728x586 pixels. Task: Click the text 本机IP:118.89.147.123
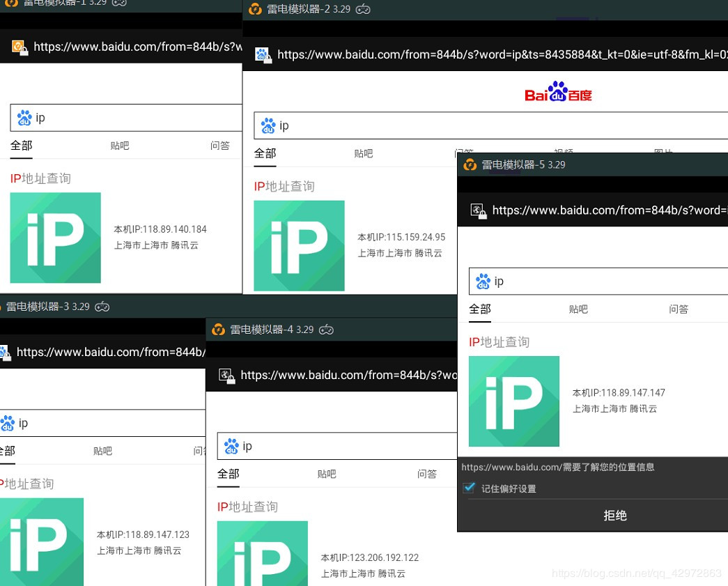pos(143,535)
